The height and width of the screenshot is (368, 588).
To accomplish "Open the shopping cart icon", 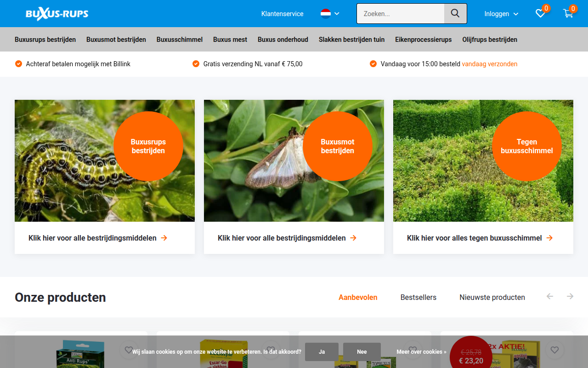I will click(x=568, y=14).
